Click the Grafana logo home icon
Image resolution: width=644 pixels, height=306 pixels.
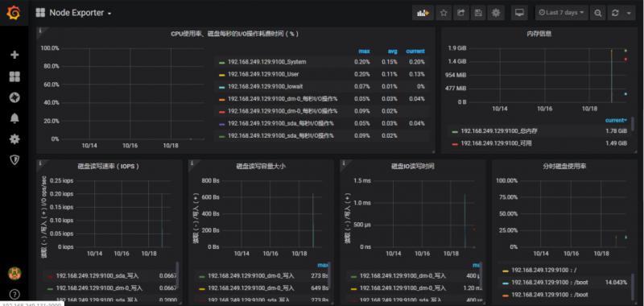coord(14,13)
